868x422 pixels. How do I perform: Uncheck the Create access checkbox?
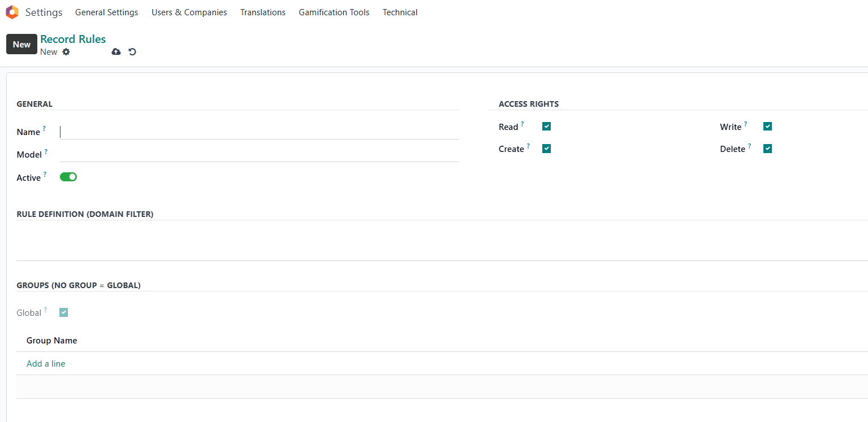(x=546, y=149)
